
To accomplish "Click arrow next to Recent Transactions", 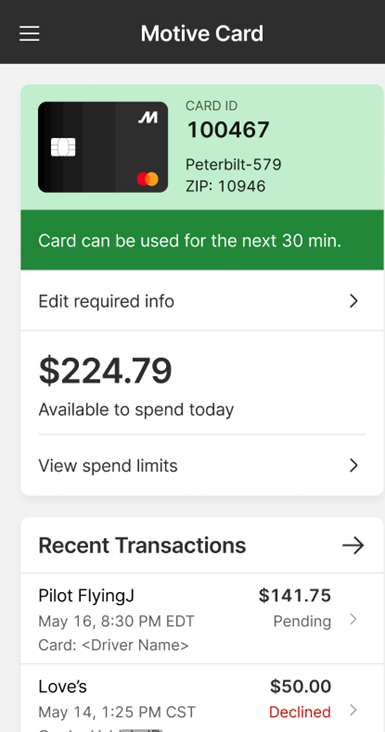I will [x=353, y=545].
